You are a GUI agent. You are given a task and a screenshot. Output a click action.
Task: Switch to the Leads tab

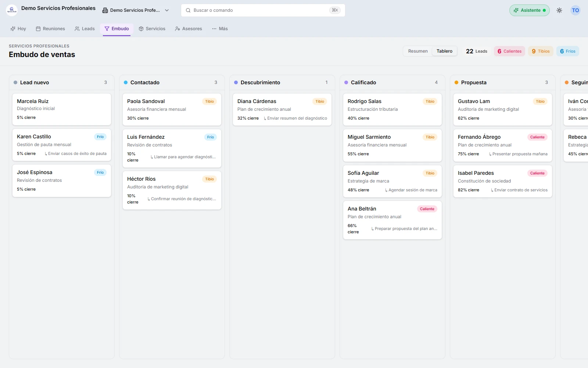coord(85,29)
